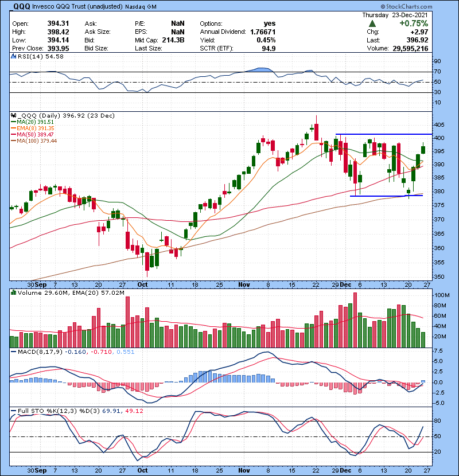
Task: Click the date Thursday 23-Dec-2021
Action: point(395,15)
